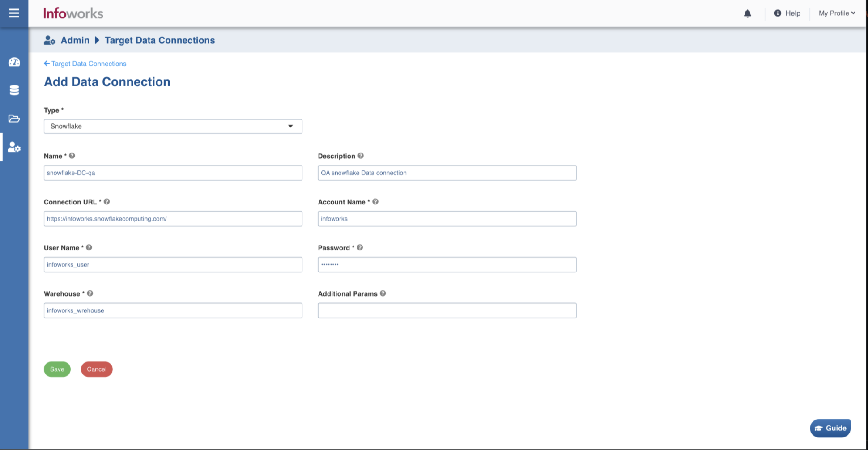868x450 pixels.
Task: Focus the User Name input field
Action: coord(173,265)
